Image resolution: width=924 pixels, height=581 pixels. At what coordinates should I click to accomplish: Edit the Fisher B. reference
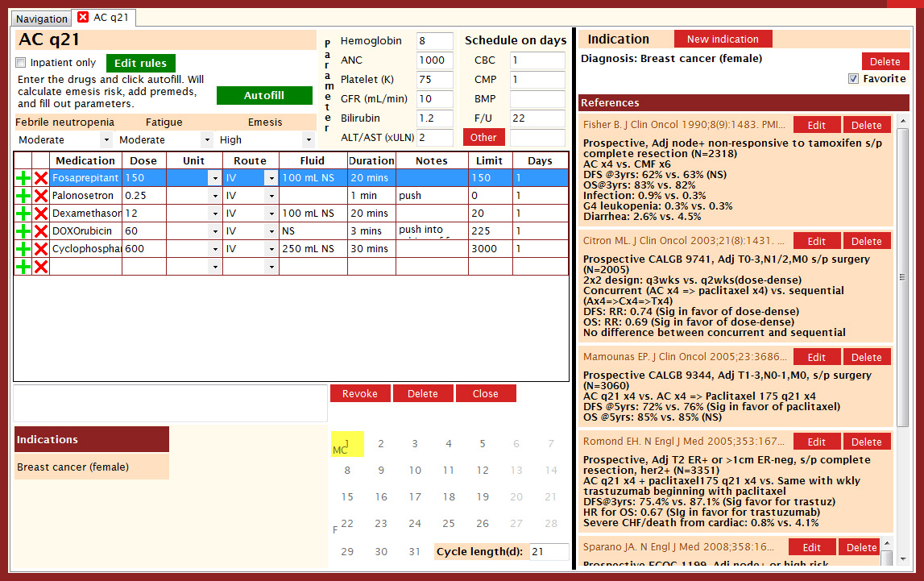coord(816,125)
